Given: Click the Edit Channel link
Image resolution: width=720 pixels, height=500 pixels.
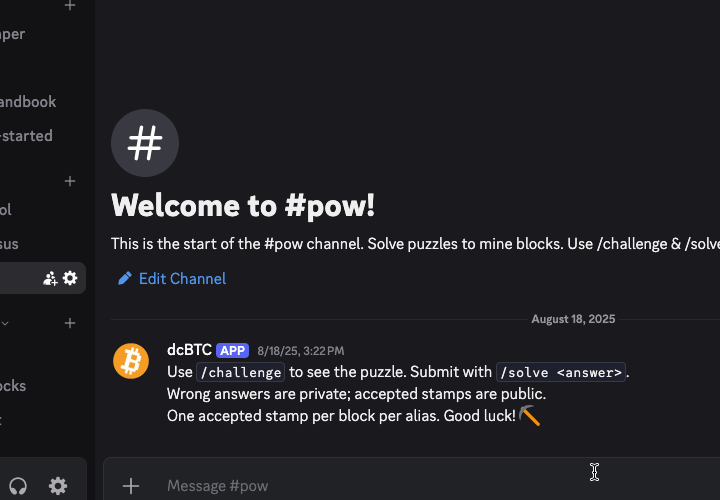Looking at the screenshot, I should pos(182,278).
